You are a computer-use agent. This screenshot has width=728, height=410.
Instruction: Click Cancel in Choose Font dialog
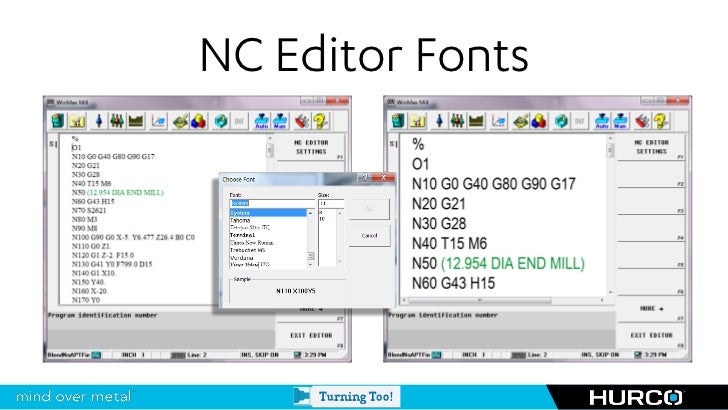pos(370,236)
